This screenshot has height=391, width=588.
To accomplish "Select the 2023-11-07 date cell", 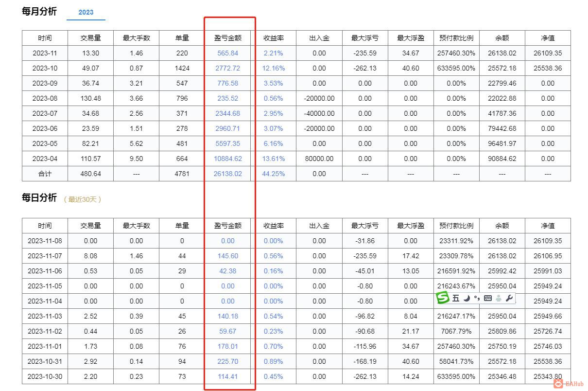I will (45, 256).
